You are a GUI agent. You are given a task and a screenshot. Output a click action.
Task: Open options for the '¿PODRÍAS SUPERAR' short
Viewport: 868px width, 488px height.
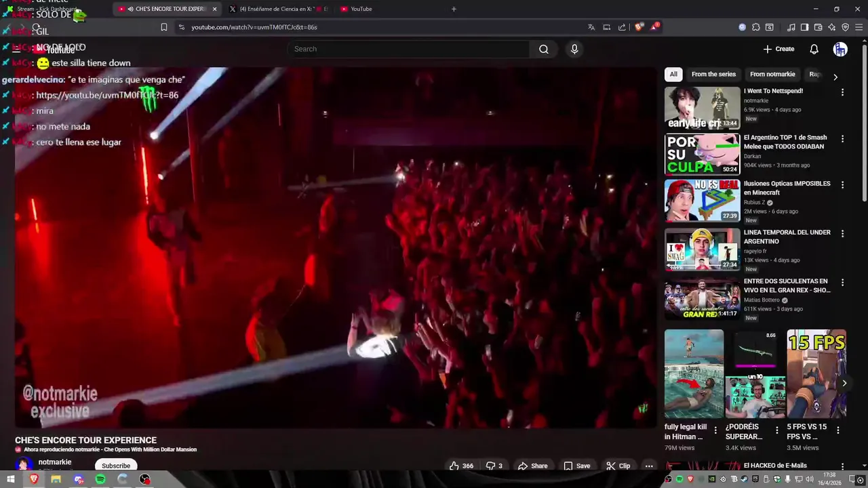[x=776, y=430]
